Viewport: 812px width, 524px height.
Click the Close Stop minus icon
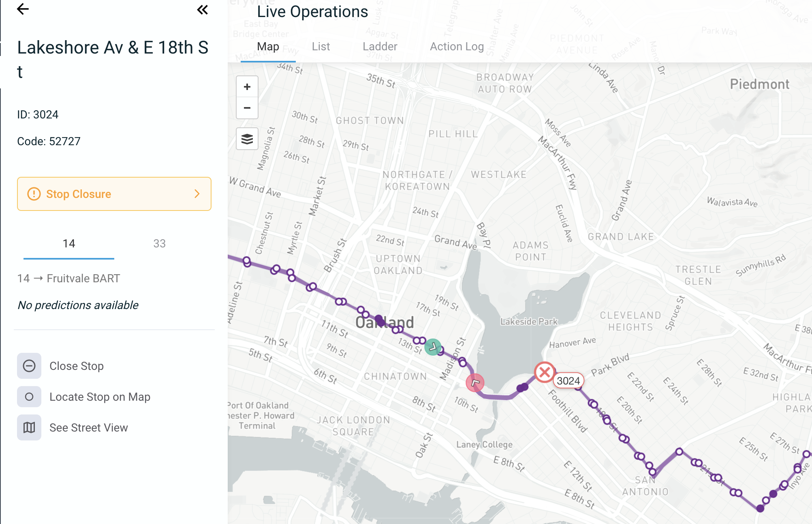[29, 365]
